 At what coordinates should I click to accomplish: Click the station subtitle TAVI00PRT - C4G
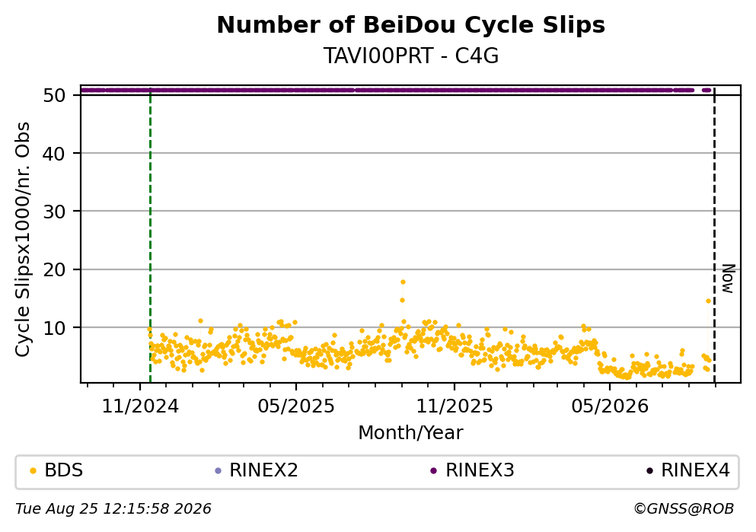[411, 56]
